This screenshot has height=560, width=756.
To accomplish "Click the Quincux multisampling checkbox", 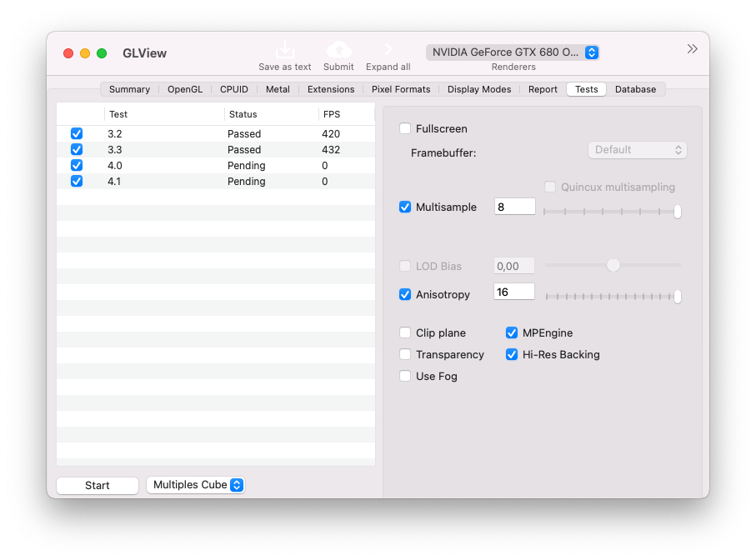I will pyautogui.click(x=549, y=187).
